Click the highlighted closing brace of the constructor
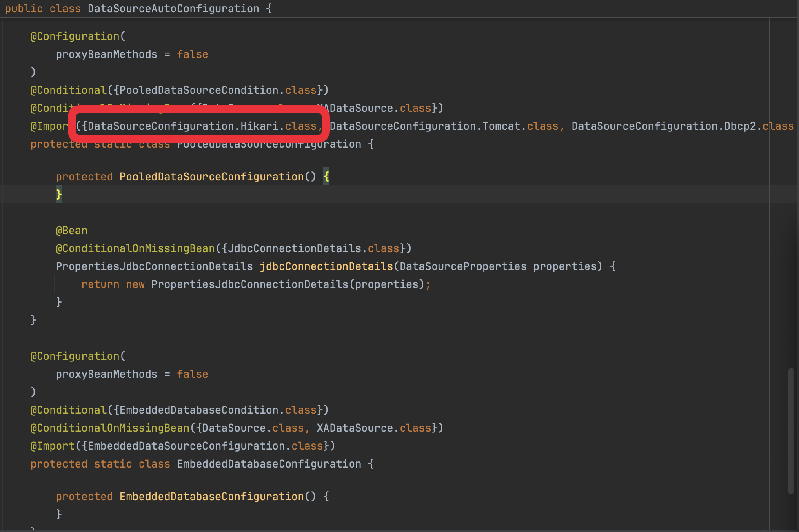 point(59,194)
